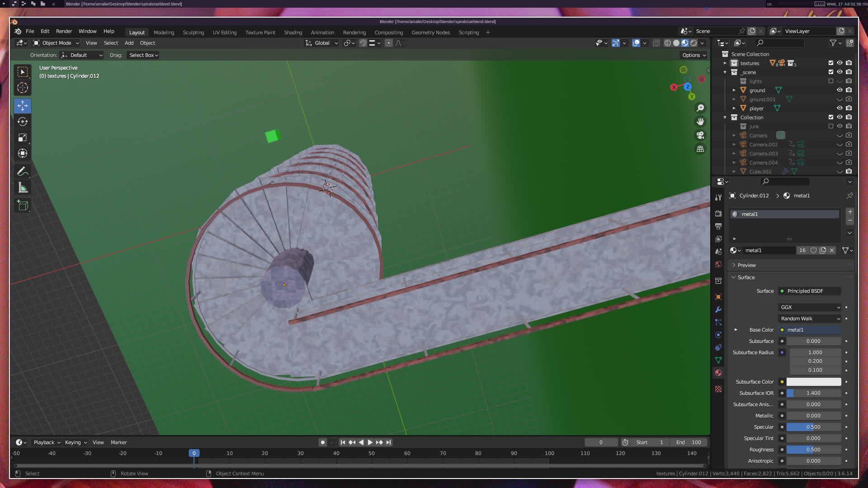Click the Cursor tool icon
The image size is (868, 488).
coord(22,88)
